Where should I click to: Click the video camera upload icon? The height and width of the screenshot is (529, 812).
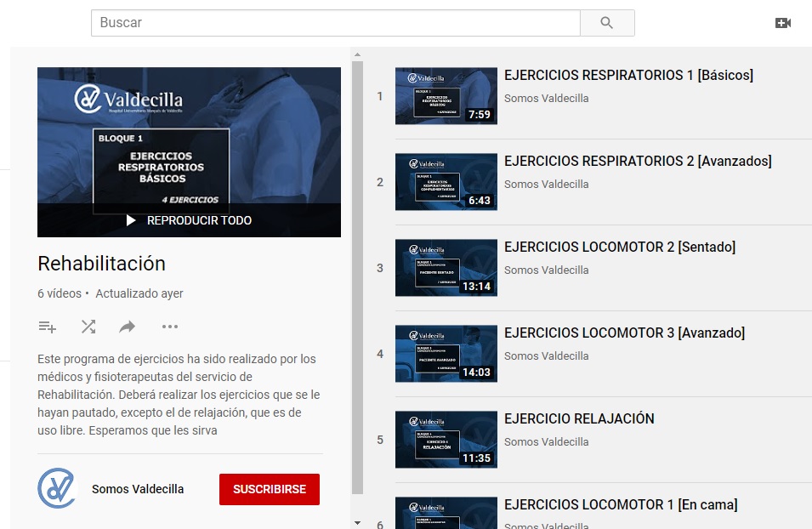(783, 23)
